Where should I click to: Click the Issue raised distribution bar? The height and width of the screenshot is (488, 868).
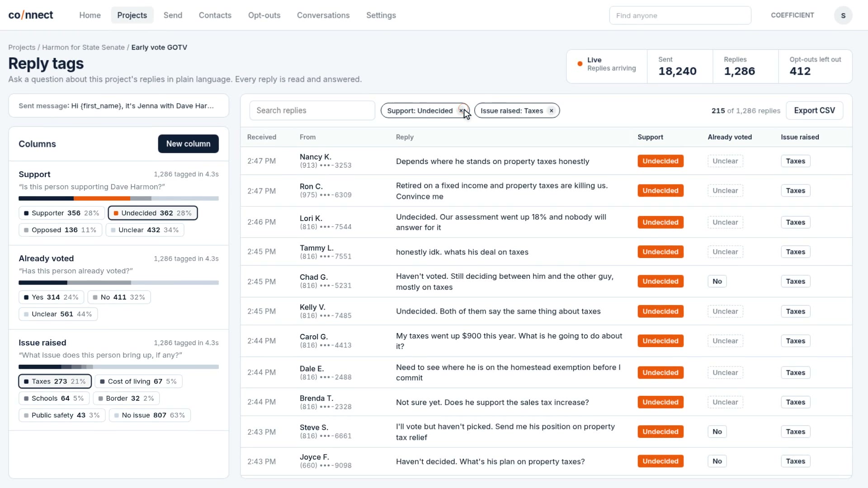(x=118, y=367)
